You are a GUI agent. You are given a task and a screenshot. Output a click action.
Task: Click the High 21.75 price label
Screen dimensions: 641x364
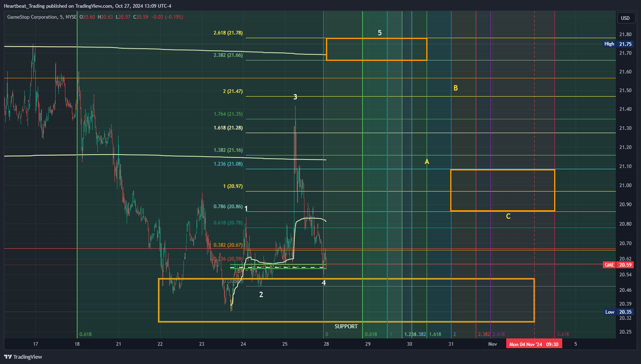pos(618,44)
